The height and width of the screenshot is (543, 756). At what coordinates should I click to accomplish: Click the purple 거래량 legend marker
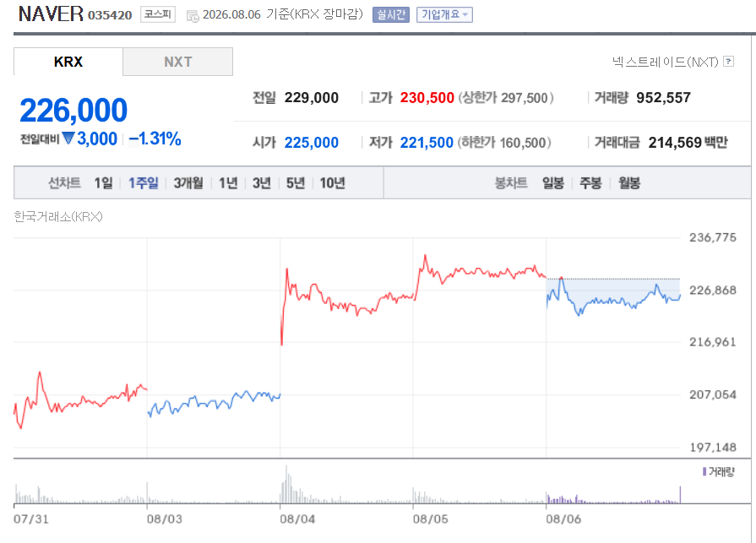point(704,471)
